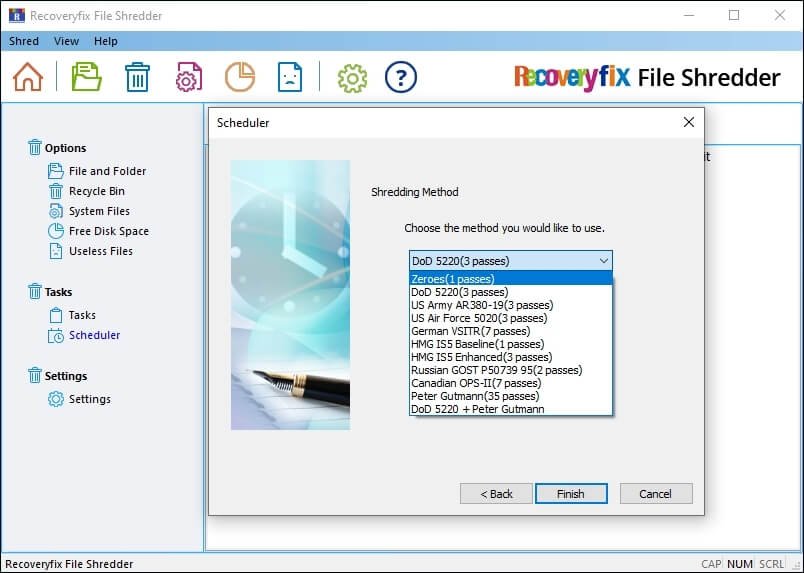Screen dimensions: 804x573
Task: Open Settings gear in toolbar
Action: tap(352, 77)
